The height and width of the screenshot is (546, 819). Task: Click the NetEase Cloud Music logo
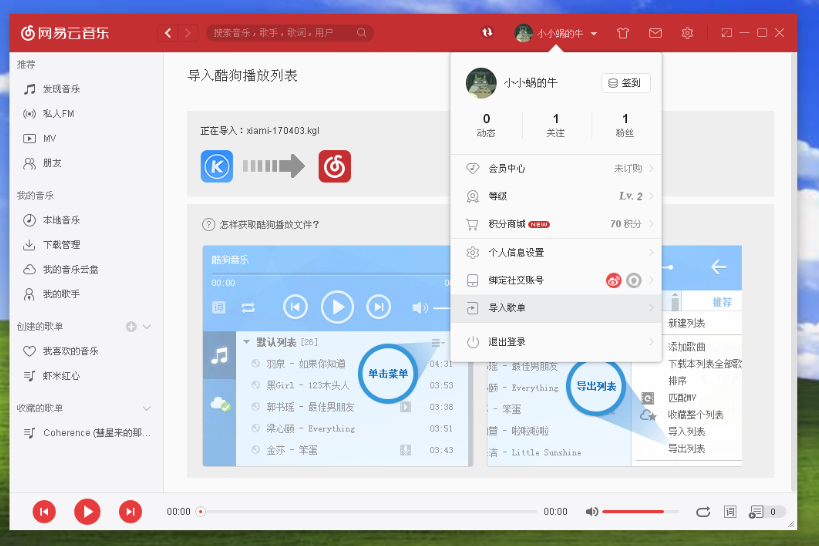tap(65, 33)
